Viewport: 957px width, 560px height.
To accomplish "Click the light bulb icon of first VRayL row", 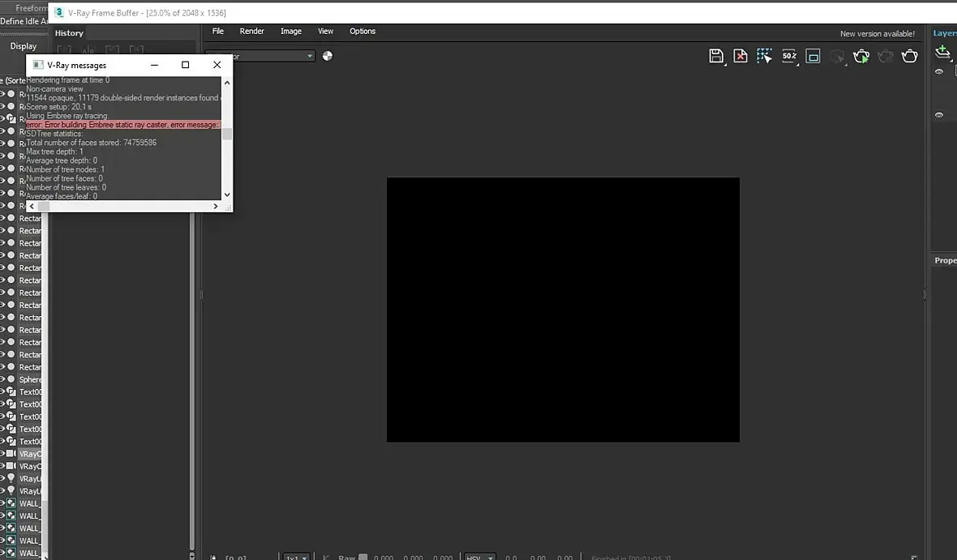I will tap(11, 478).
